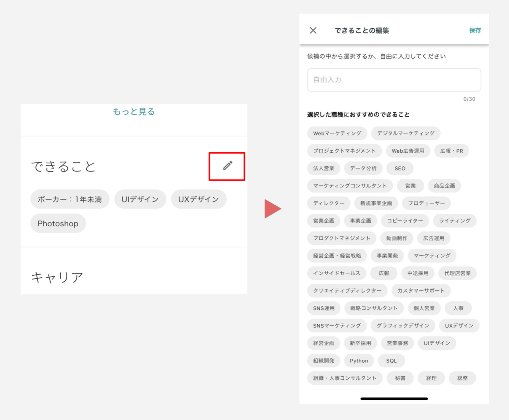Open the もっと見る link
Viewport: 509px width, 420px height.
point(134,111)
